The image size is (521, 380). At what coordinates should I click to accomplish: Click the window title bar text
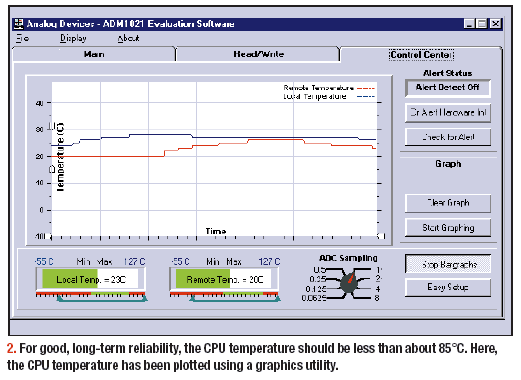130,24
